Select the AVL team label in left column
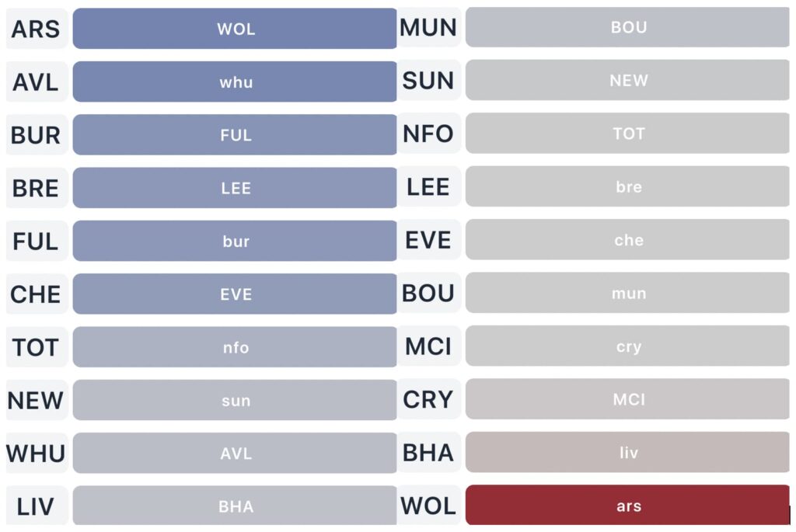 tap(36, 82)
